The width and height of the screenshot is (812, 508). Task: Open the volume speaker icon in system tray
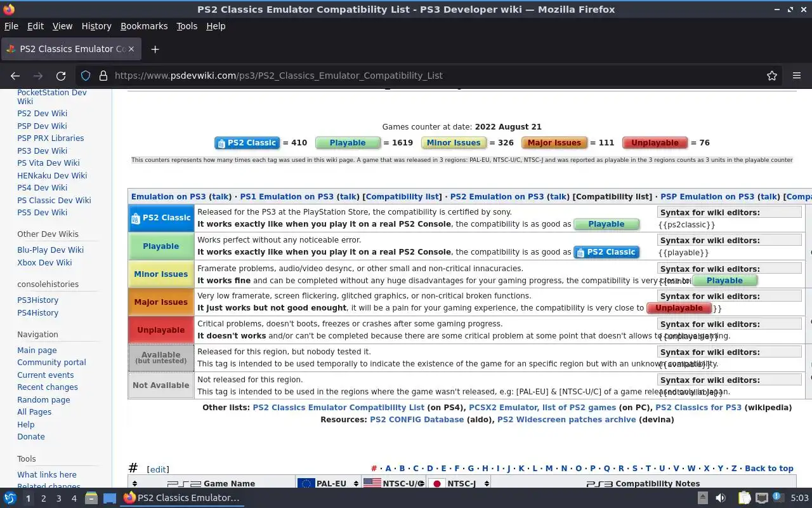[721, 498]
